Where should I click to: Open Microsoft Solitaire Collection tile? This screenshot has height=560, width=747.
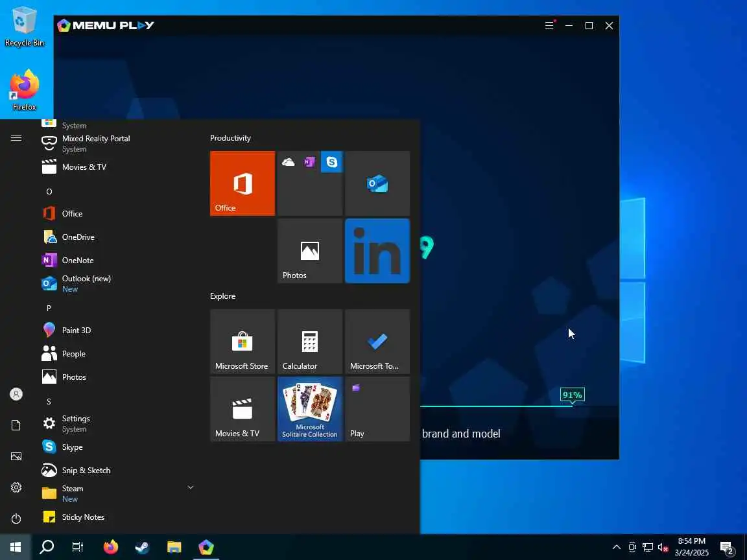310,409
